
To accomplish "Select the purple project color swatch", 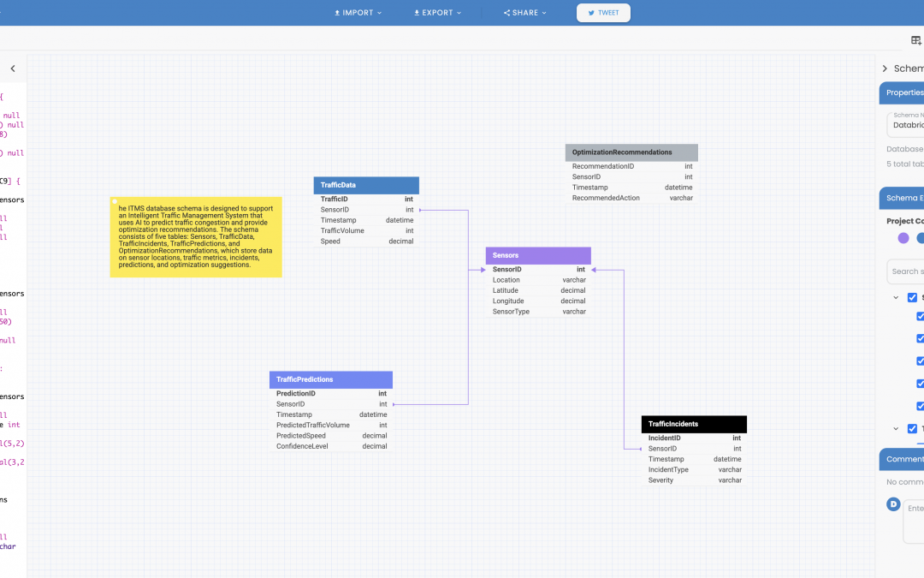I will click(x=903, y=238).
